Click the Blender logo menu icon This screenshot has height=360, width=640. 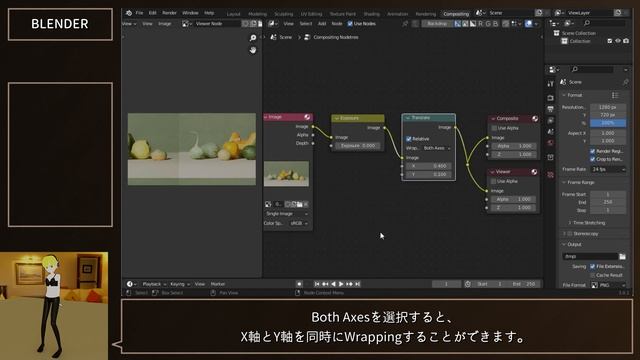coord(129,13)
